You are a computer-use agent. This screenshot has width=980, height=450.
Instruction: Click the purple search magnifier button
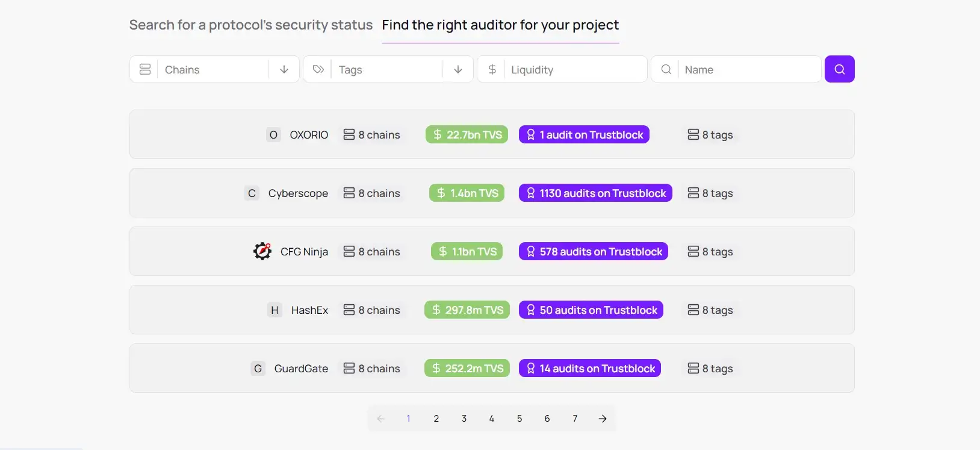[839, 69]
